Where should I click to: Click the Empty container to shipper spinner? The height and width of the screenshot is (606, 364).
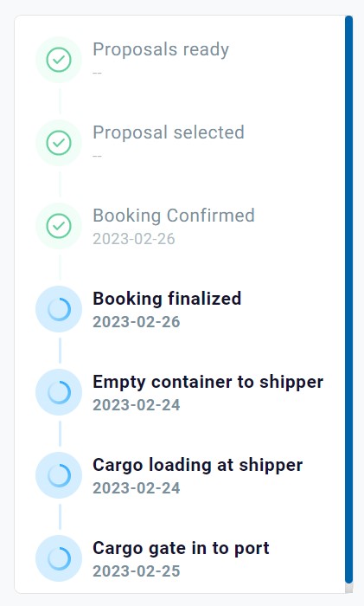[59, 392]
